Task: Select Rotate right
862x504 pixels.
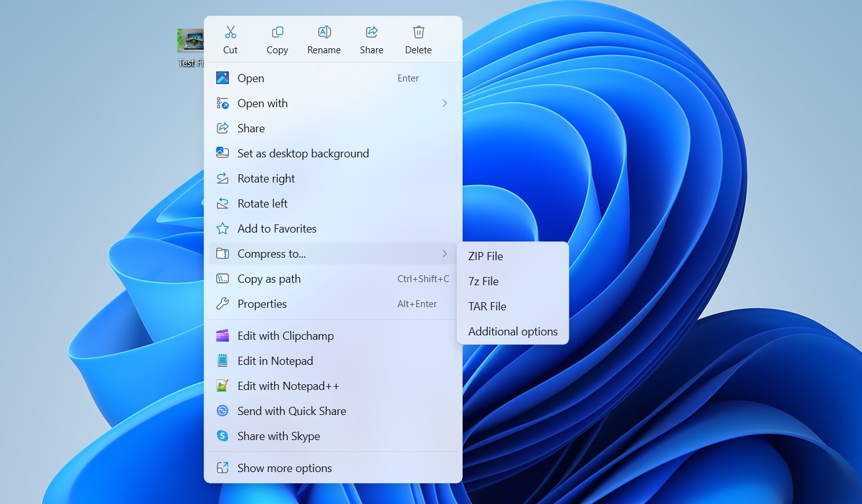Action: pos(266,178)
